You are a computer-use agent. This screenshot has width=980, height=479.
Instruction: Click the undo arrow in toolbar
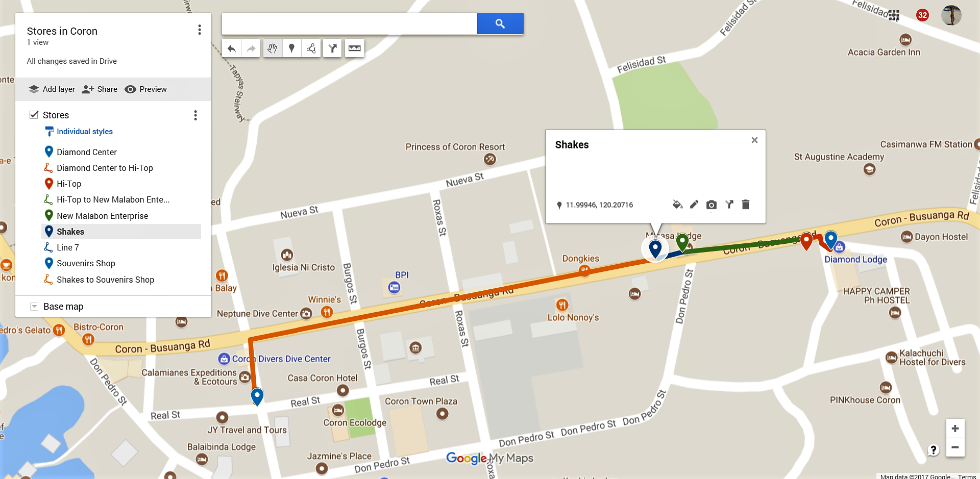pyautogui.click(x=232, y=48)
